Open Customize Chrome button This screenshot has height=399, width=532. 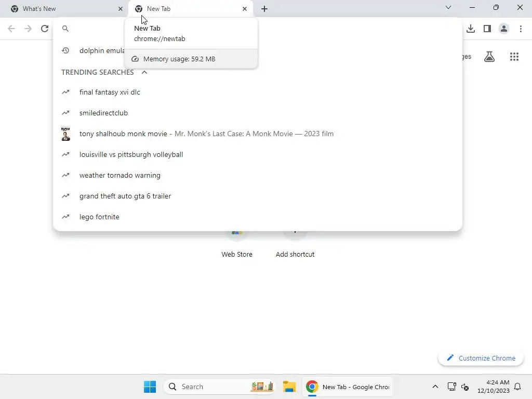[481, 358]
